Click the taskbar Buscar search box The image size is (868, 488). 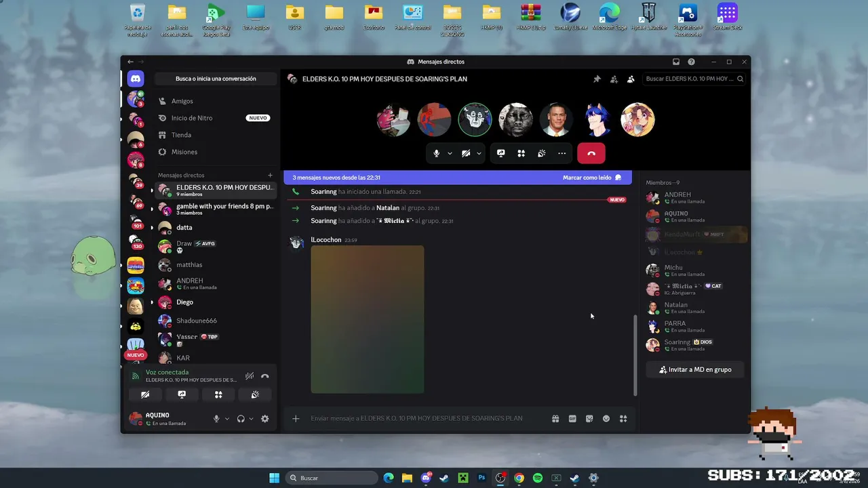pos(332,478)
